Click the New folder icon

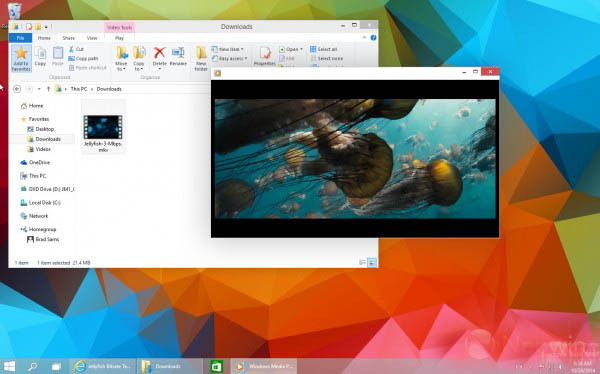(x=201, y=58)
